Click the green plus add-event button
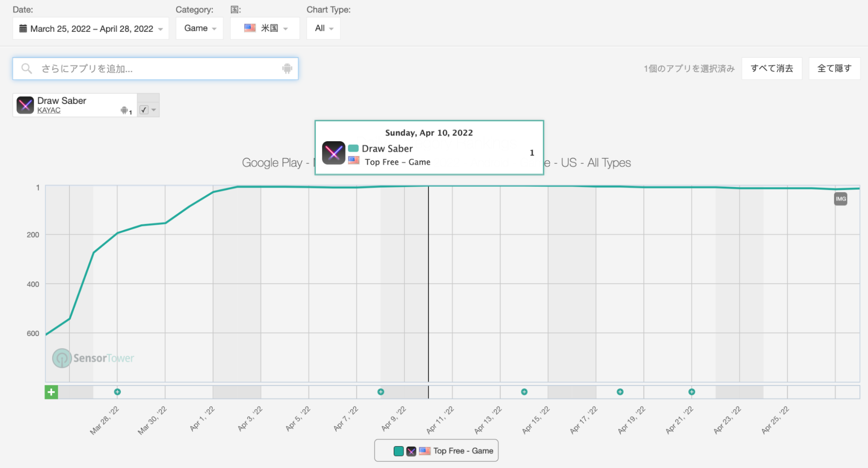The image size is (868, 468). tap(51, 392)
